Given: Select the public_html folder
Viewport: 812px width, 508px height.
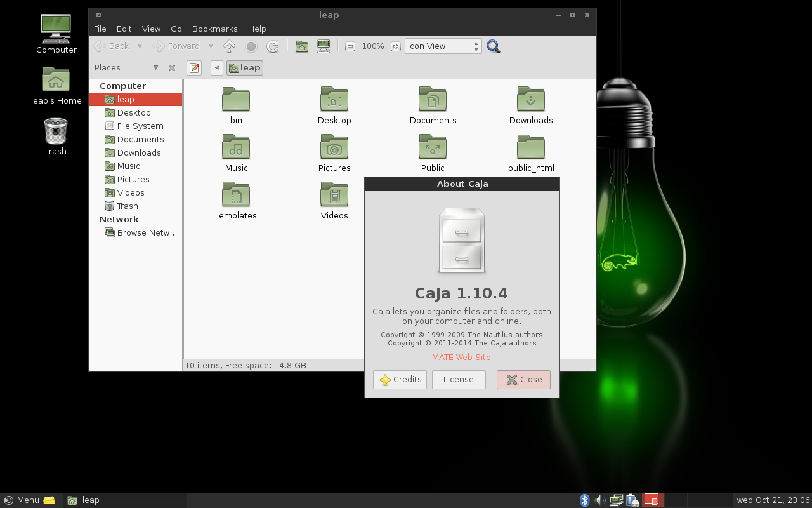Looking at the screenshot, I should (531, 153).
